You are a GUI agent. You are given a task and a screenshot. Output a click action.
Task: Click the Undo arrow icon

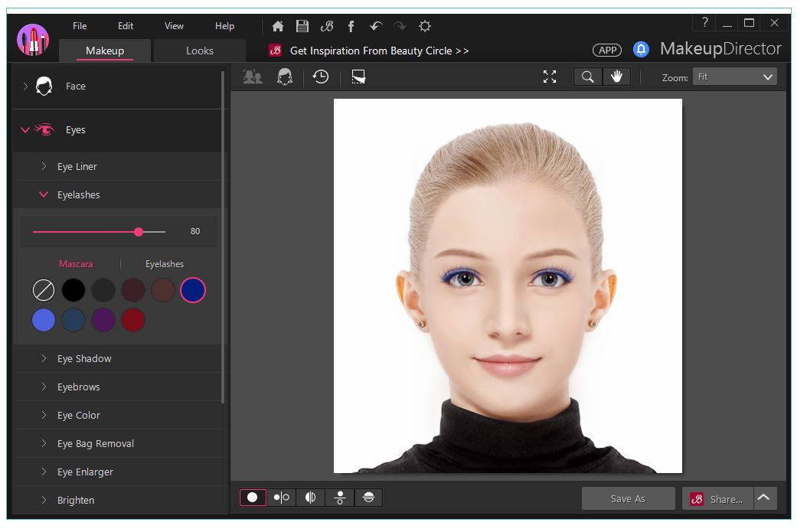375,26
